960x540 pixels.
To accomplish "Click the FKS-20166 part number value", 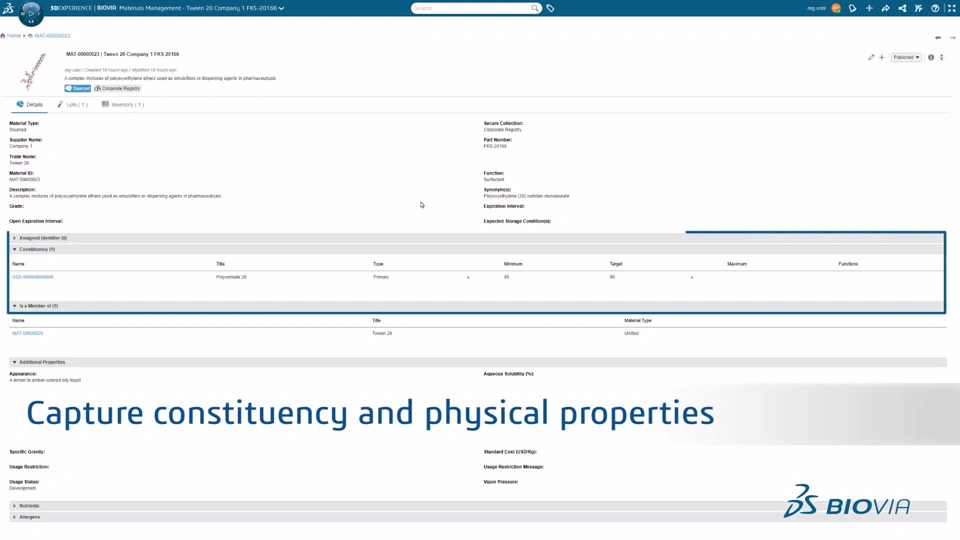I will (495, 146).
